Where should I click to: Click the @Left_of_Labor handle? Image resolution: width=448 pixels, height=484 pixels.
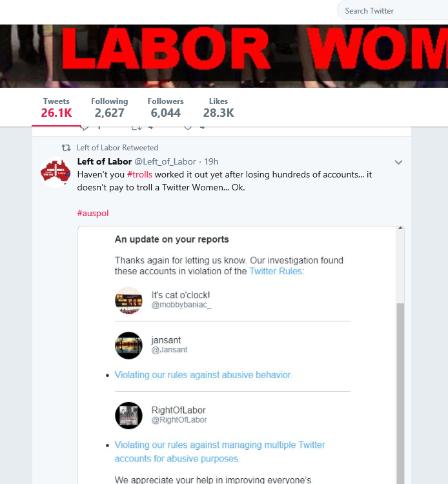165,161
